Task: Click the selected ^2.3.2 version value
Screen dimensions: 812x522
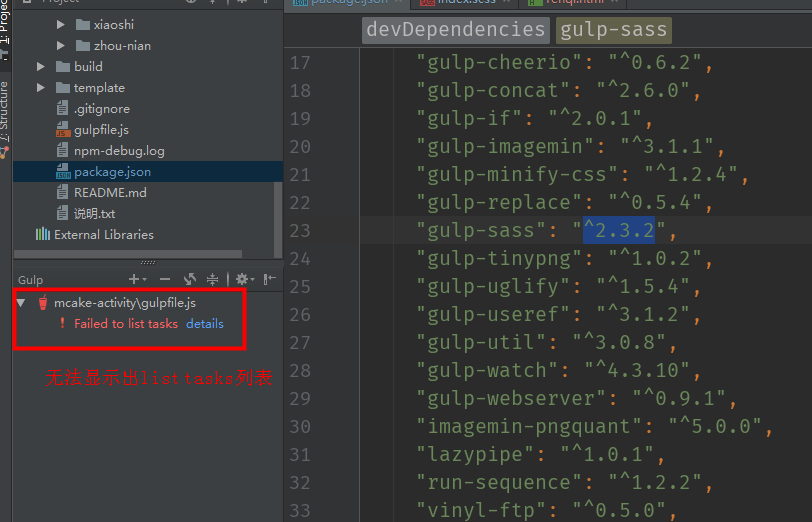Action: pos(619,230)
